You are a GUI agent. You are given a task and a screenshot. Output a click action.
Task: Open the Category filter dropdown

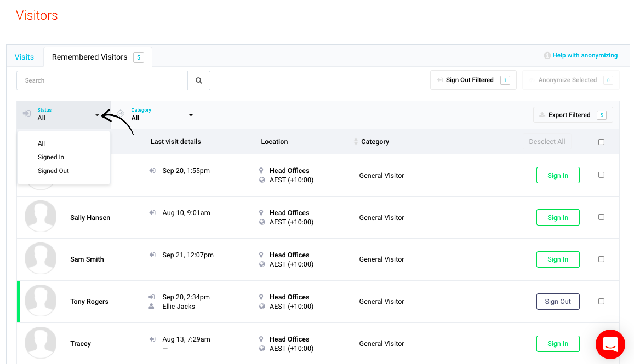[157, 115]
